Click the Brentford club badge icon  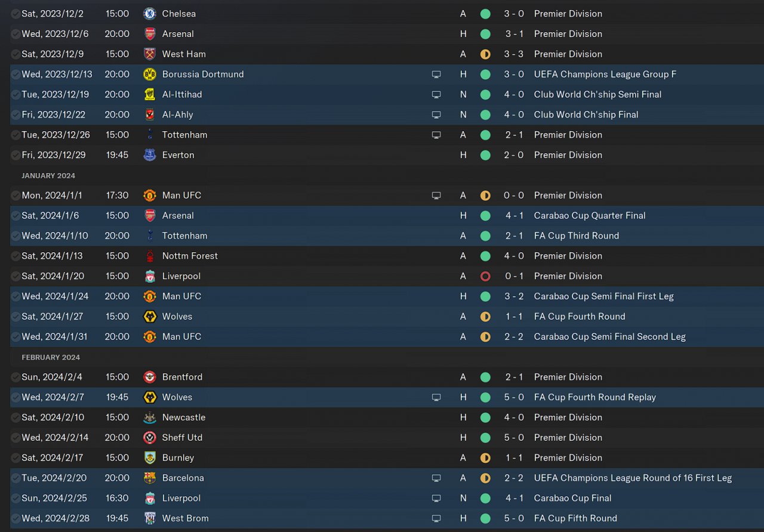150,377
